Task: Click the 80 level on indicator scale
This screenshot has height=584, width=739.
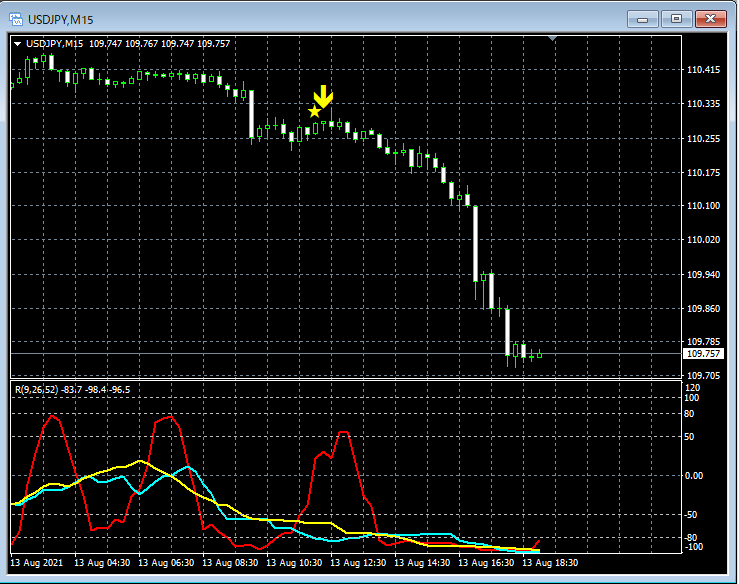Action: (689, 413)
